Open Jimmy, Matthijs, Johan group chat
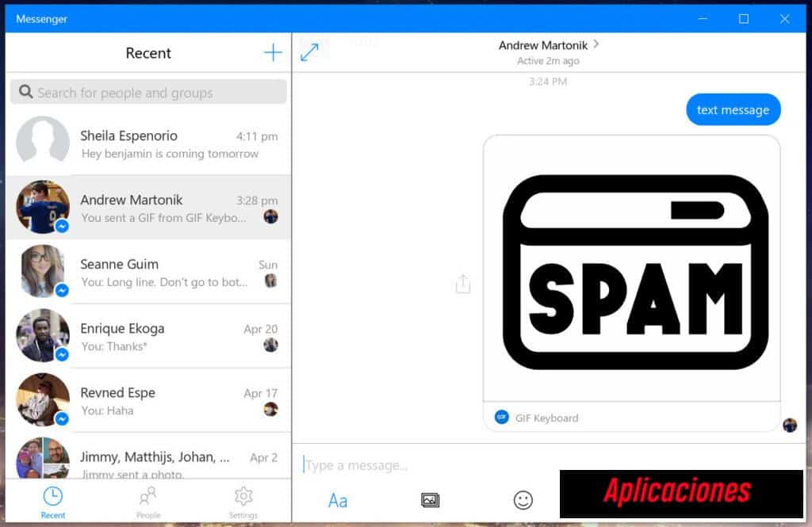 coord(148,456)
